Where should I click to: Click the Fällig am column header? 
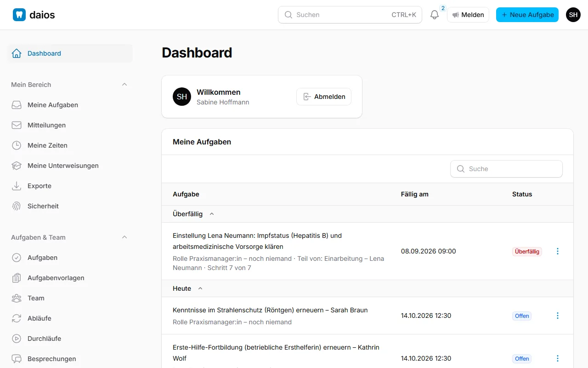415,194
